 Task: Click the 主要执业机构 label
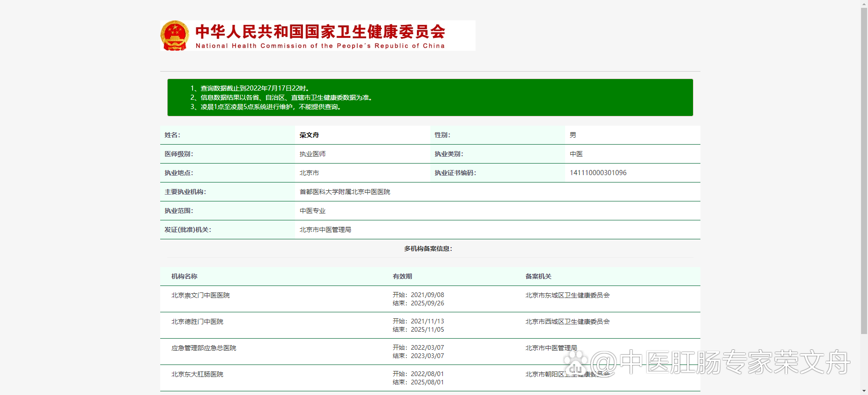tap(185, 192)
